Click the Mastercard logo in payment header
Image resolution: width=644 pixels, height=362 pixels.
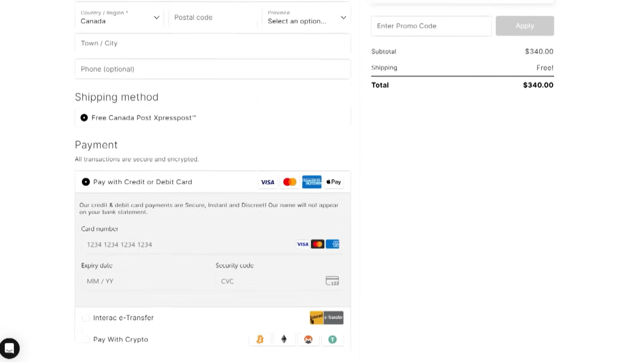(289, 182)
